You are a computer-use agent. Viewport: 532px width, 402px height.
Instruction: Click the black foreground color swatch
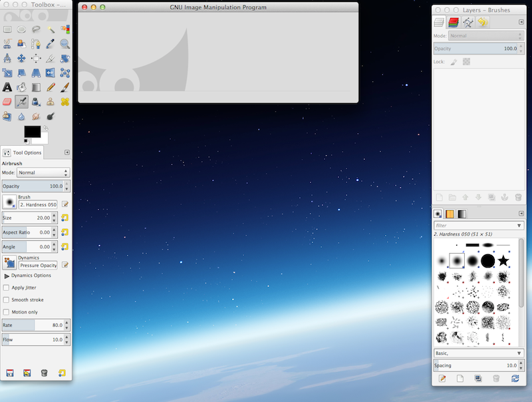[32, 131]
